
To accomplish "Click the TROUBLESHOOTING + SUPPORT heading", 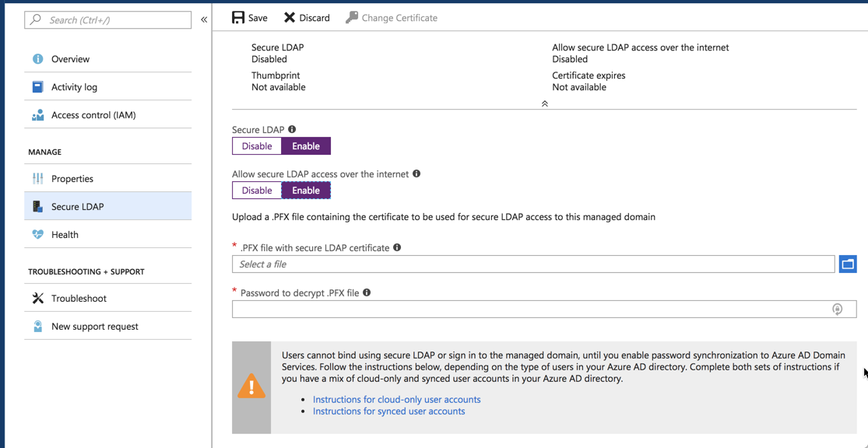I will coord(86,271).
